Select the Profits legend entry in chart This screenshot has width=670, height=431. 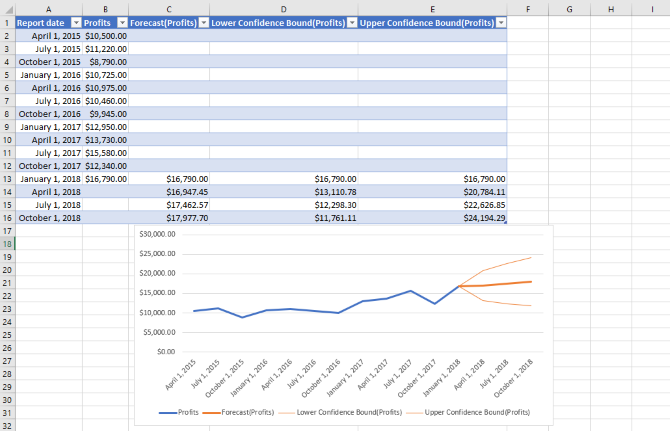[188, 412]
